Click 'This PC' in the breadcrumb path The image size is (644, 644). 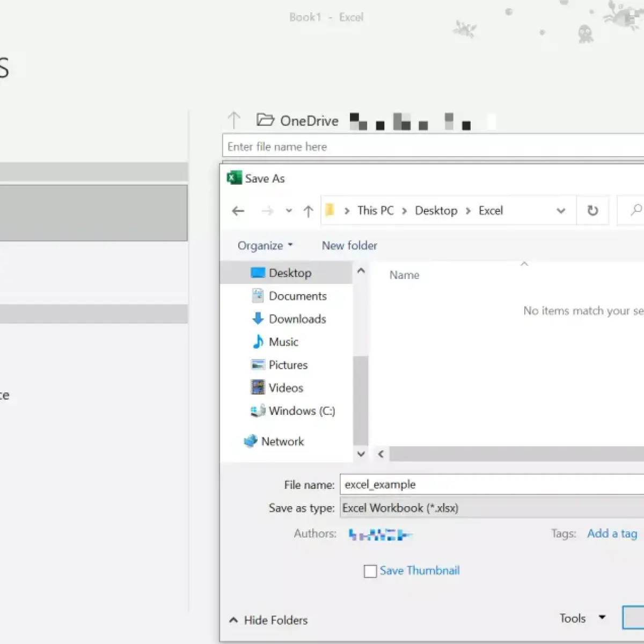(x=376, y=210)
